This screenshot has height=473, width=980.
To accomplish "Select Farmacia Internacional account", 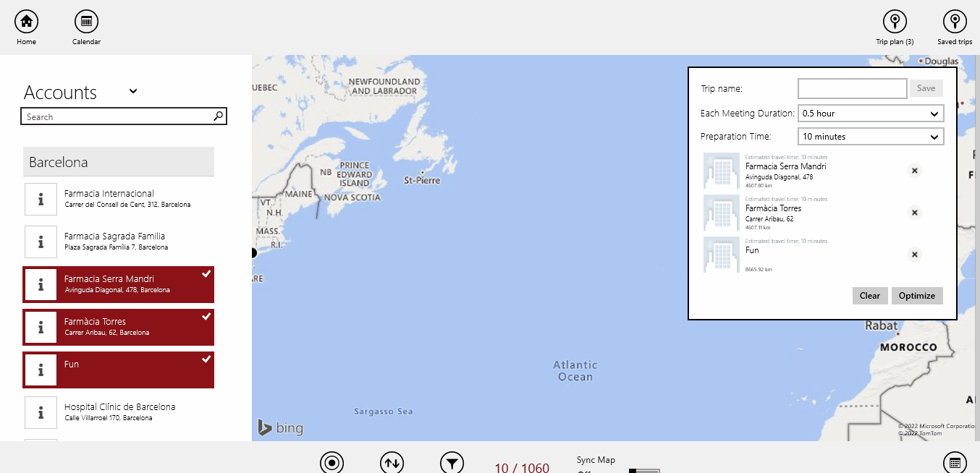I will [x=119, y=199].
